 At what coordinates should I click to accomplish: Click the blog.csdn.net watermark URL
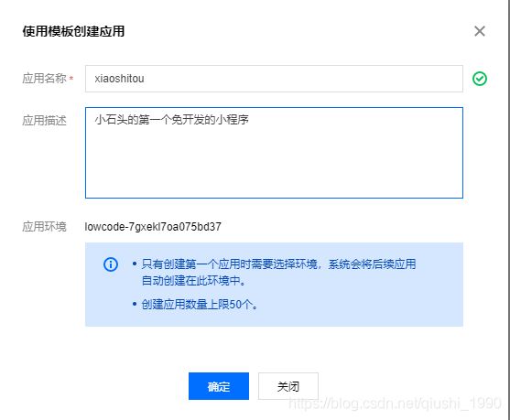click(x=395, y=404)
